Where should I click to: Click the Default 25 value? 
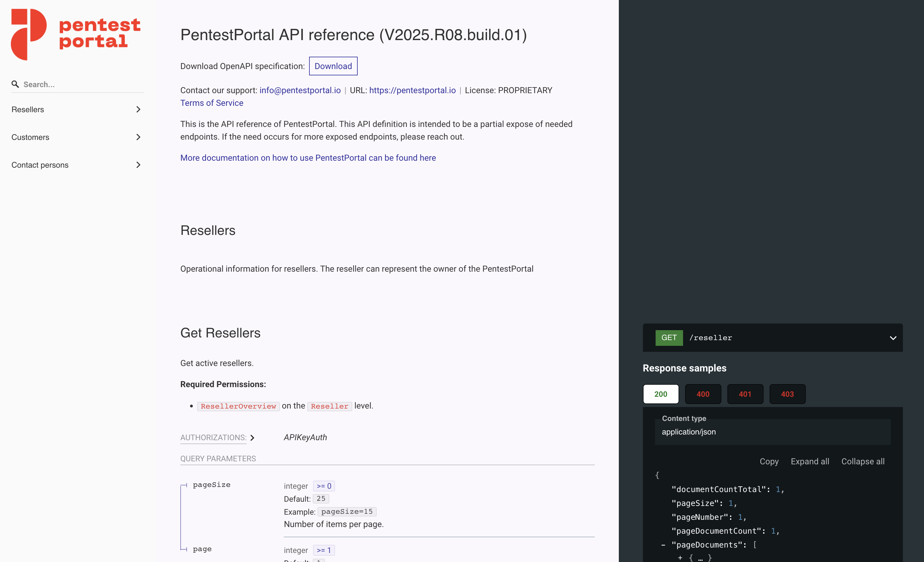click(321, 499)
